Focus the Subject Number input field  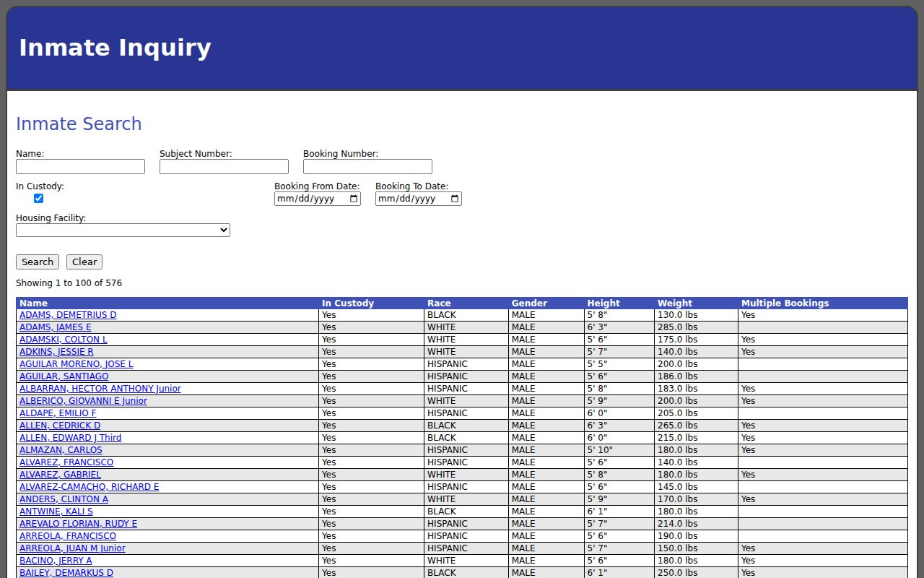[224, 167]
